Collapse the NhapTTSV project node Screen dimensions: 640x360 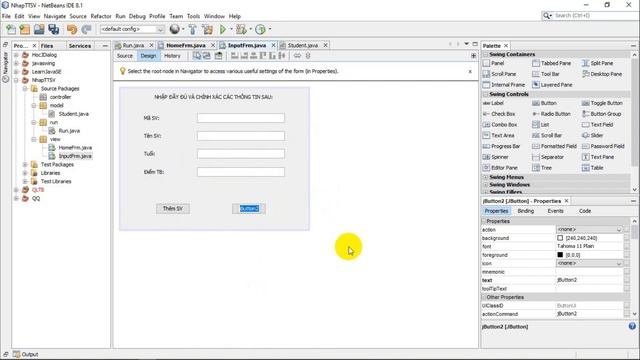16,80
